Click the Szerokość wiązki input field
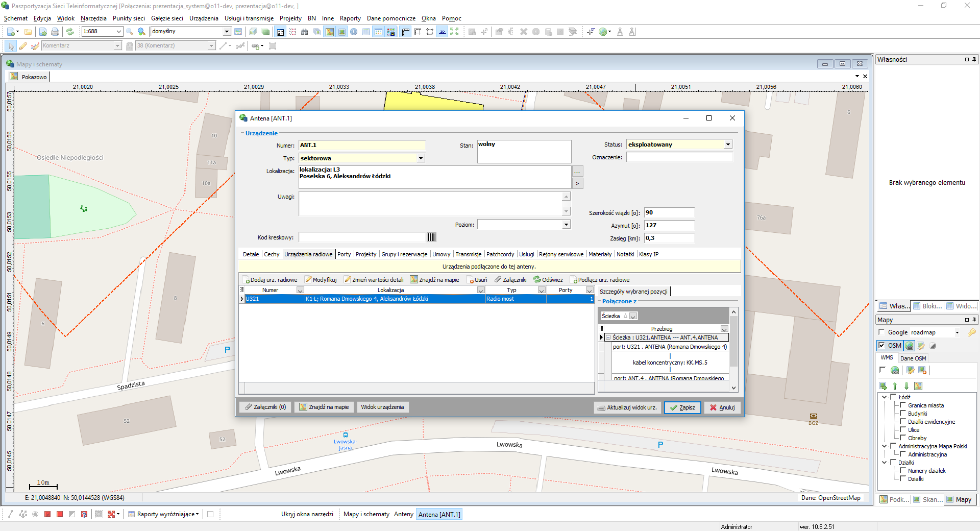This screenshot has width=980, height=531. pos(669,212)
